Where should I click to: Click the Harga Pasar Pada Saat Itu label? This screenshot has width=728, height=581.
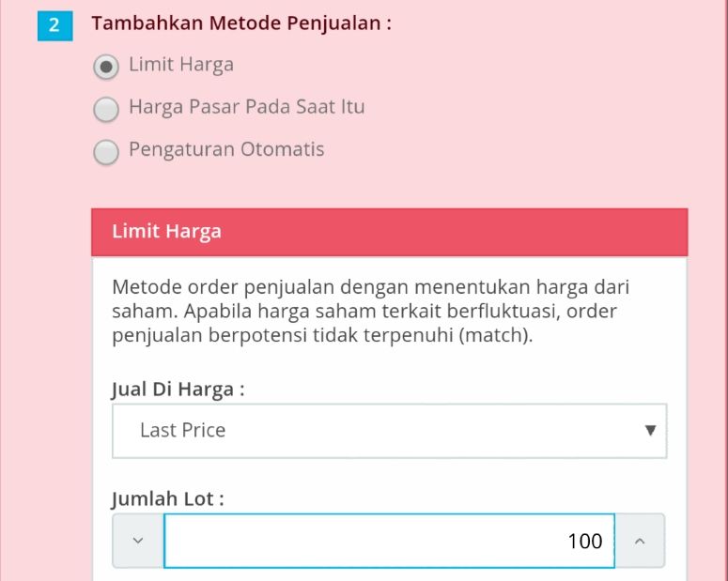click(246, 107)
